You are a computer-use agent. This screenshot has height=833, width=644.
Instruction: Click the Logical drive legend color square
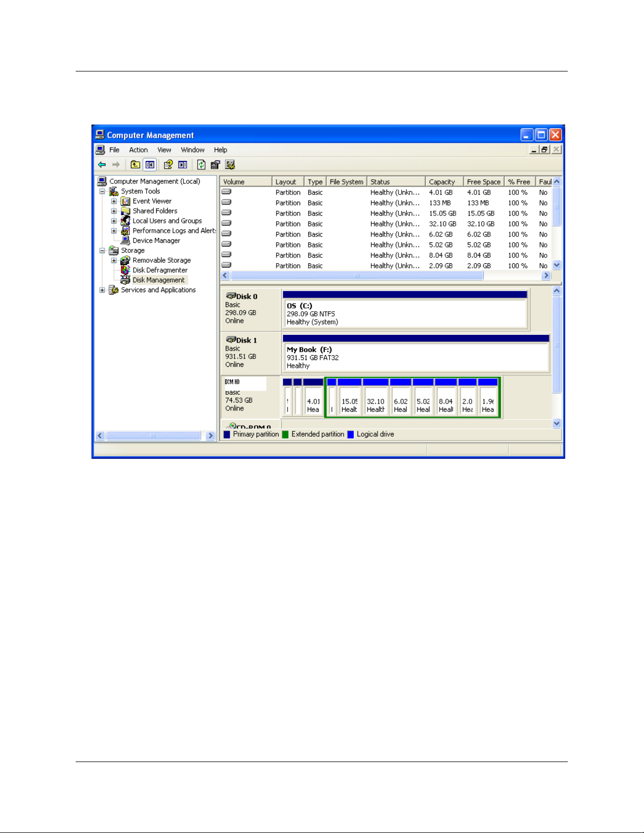[x=351, y=435]
